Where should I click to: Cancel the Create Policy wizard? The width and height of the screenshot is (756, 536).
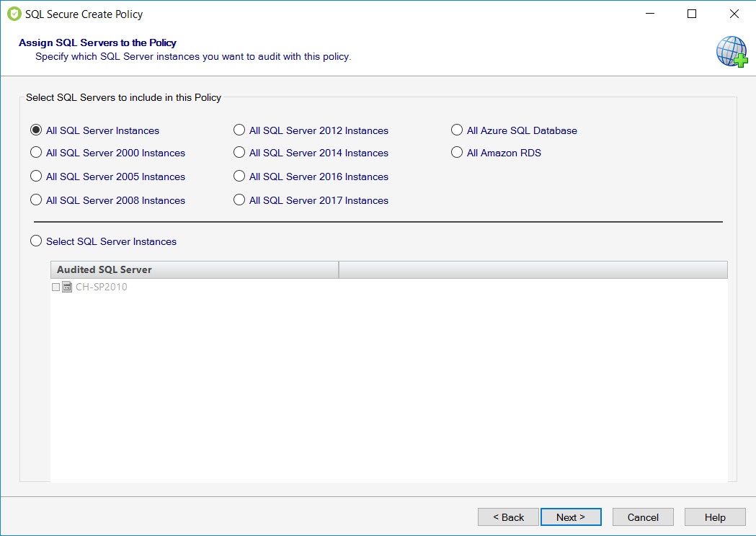[x=643, y=517]
